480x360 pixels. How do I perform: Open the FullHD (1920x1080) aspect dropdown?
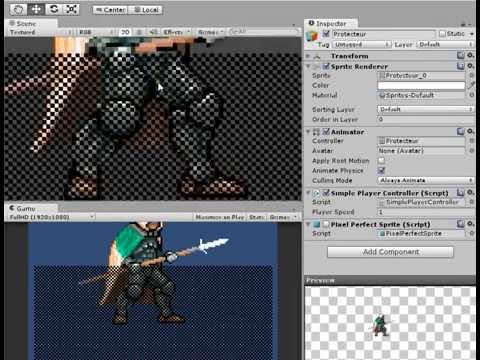tap(51, 217)
